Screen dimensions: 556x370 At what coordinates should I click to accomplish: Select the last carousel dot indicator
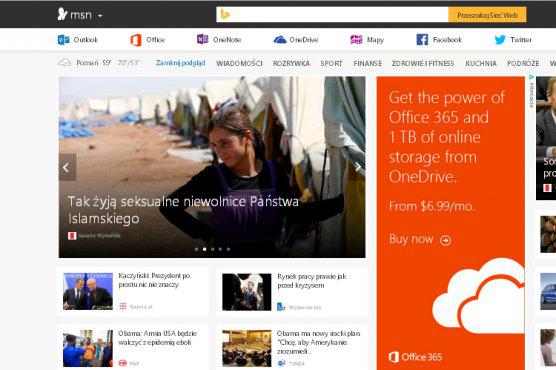click(228, 249)
